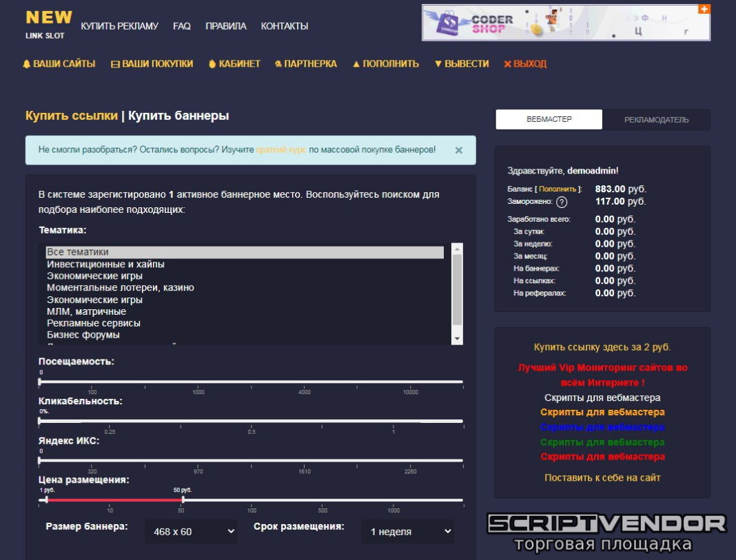736x560 pixels.
Task: Open the FAQ page from header
Action: click(182, 26)
